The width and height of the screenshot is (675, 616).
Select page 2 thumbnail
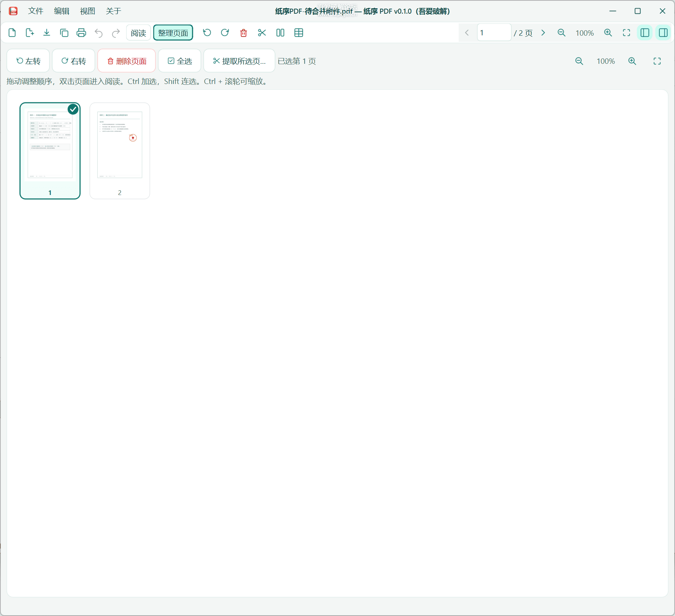pos(120,151)
